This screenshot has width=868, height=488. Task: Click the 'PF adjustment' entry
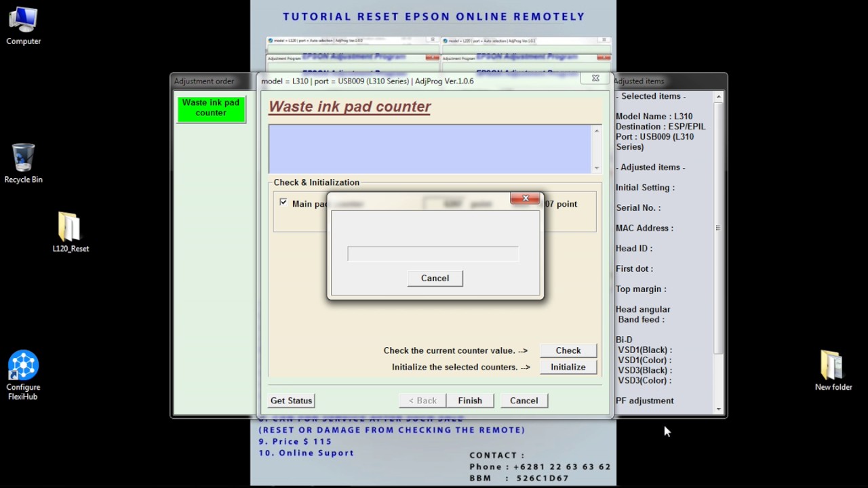pos(645,401)
